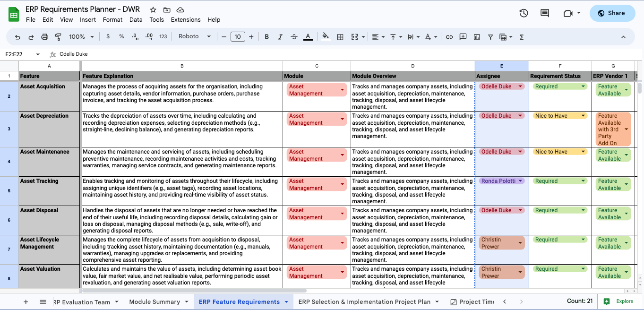The height and width of the screenshot is (310, 644).
Task: Open ERP Feature Requirements tab dropdown arrow
Action: point(286,302)
